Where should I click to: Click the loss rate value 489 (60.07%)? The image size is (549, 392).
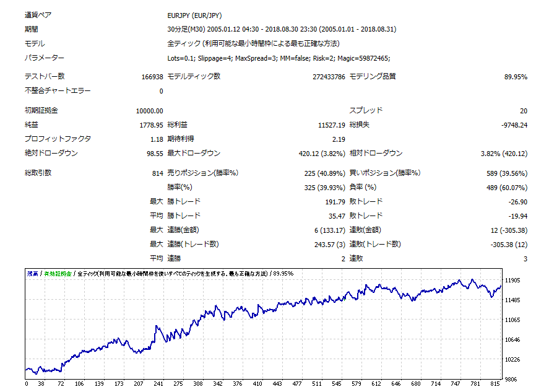(x=507, y=188)
